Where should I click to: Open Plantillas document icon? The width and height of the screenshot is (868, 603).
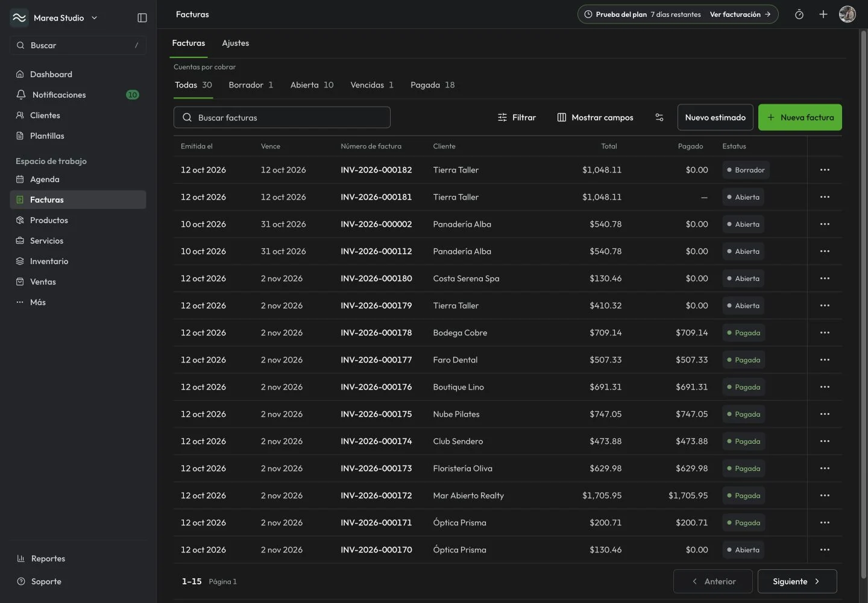coord(20,136)
